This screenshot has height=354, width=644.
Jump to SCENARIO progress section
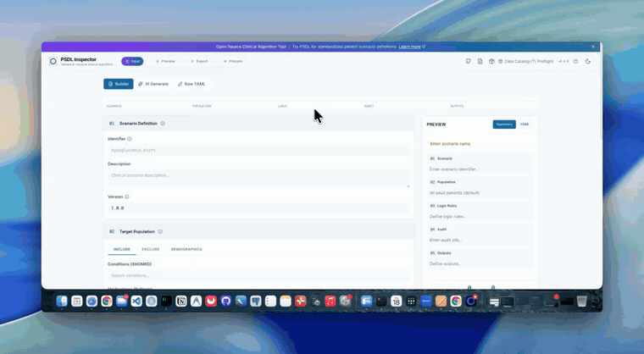point(114,106)
